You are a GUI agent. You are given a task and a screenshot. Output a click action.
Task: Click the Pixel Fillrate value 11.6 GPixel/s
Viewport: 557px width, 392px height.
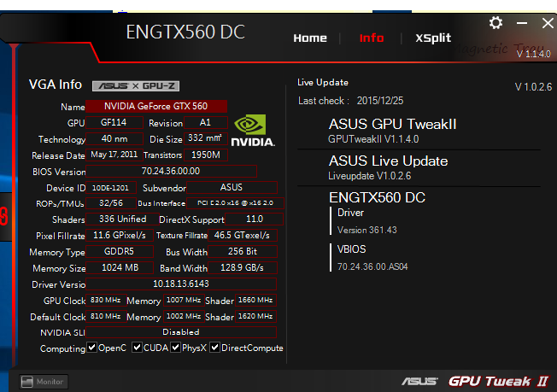tap(120, 236)
